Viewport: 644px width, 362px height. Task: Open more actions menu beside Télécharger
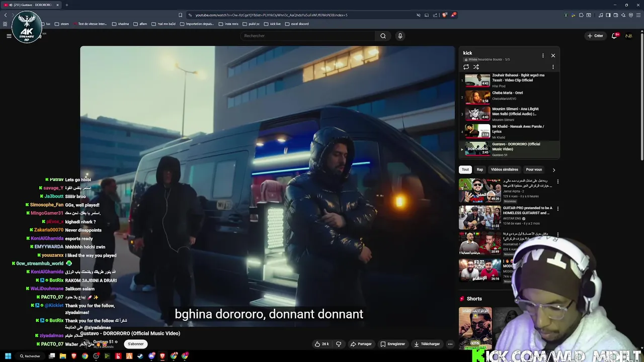(x=450, y=344)
